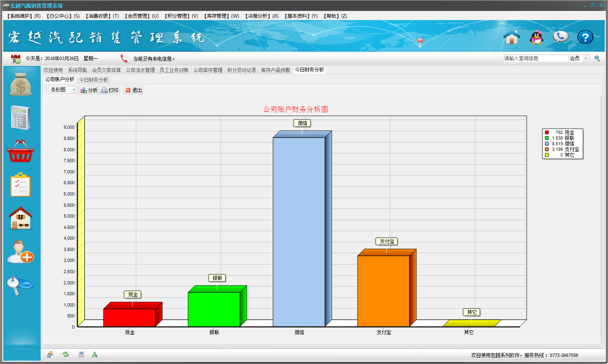Image resolution: width=608 pixels, height=364 pixels.
Task: Open the calculator sidebar icon
Action: point(21,118)
